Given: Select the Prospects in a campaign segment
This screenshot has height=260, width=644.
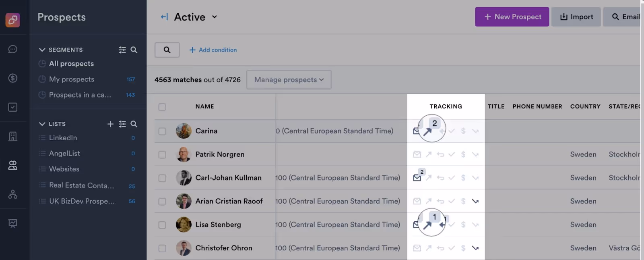Looking at the screenshot, I should click(80, 95).
